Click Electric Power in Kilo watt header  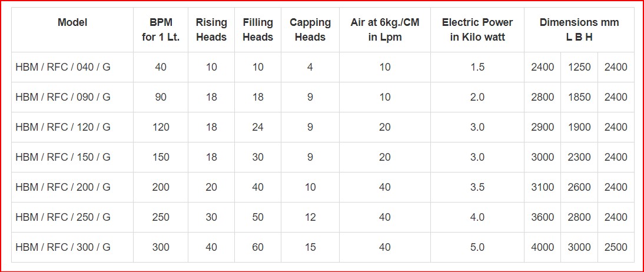[x=477, y=29]
